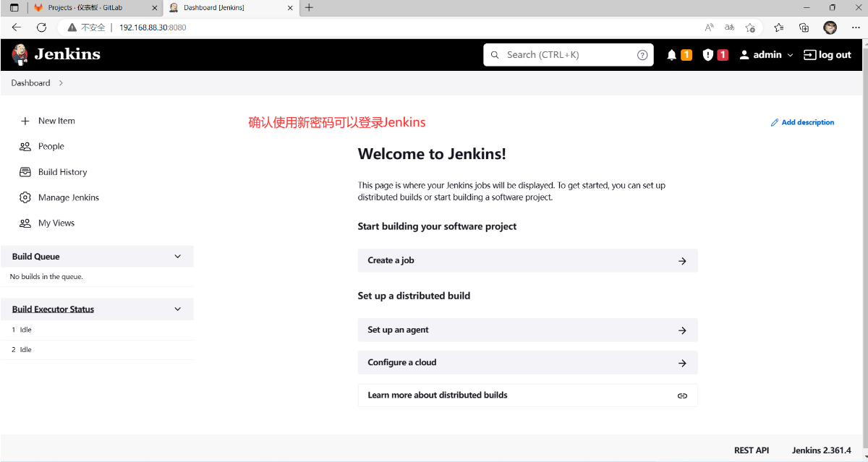Open the REST API footer link
This screenshot has height=462, width=868.
[752, 450]
